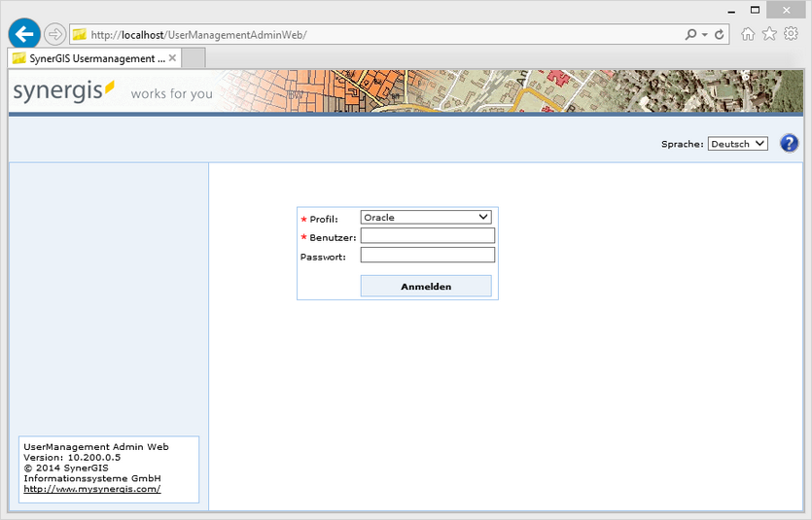Image resolution: width=812 pixels, height=520 pixels.
Task: Click the Passwort: label
Action: (323, 257)
